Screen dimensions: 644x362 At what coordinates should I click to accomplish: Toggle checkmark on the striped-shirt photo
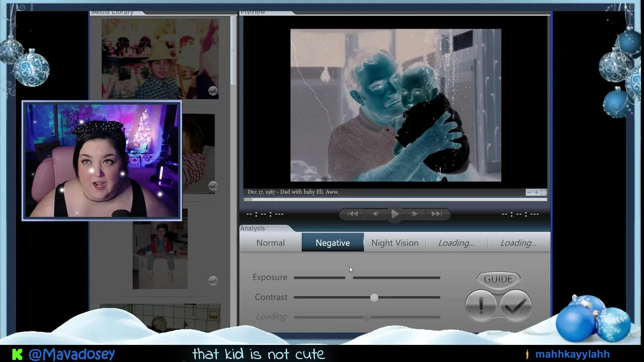[213, 186]
